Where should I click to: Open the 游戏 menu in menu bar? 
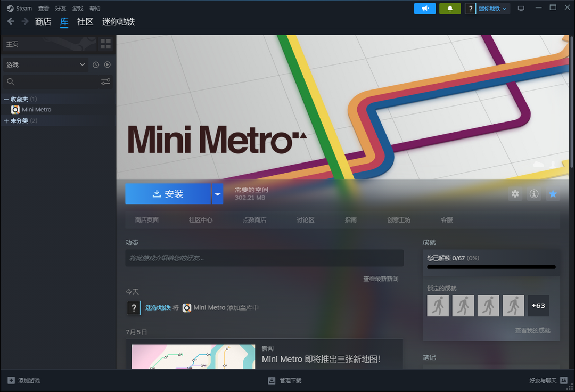[78, 9]
